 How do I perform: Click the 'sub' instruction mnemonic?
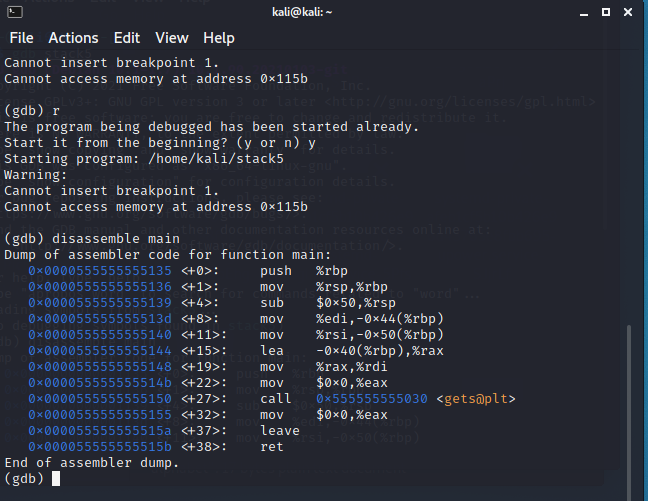pos(272,303)
